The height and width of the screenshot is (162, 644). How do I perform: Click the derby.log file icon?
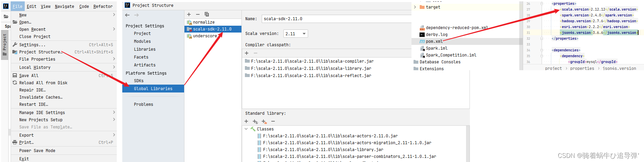[422, 35]
